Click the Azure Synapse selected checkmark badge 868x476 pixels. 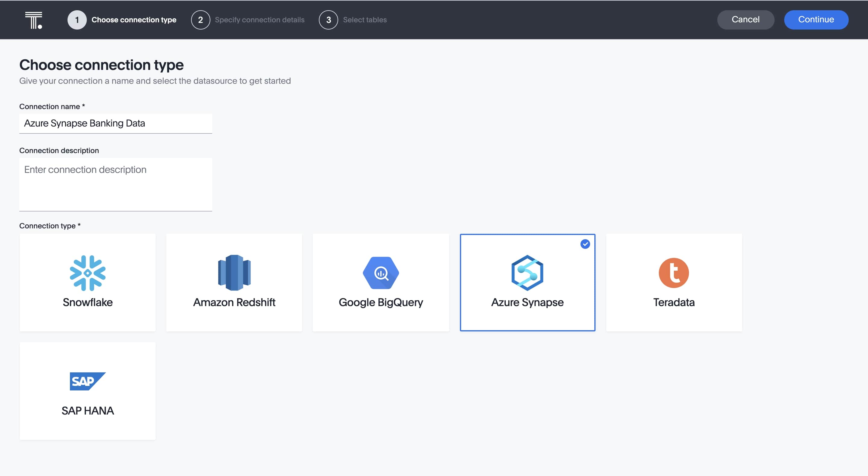585,244
